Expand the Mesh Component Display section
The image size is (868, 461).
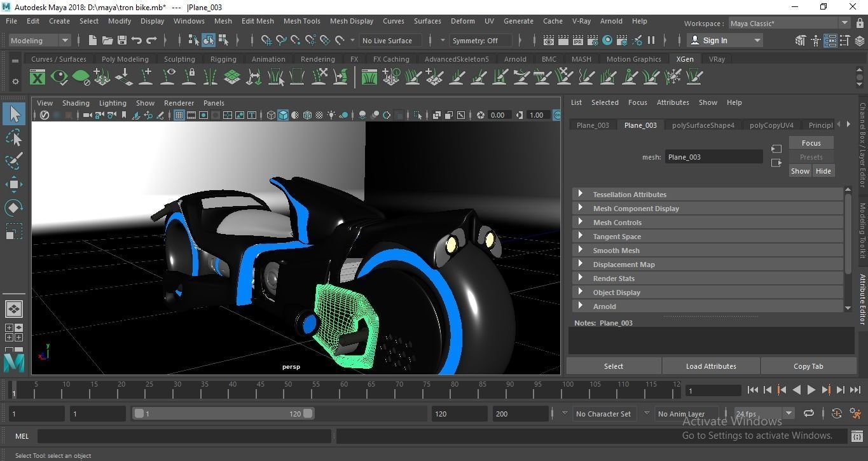[x=707, y=209]
